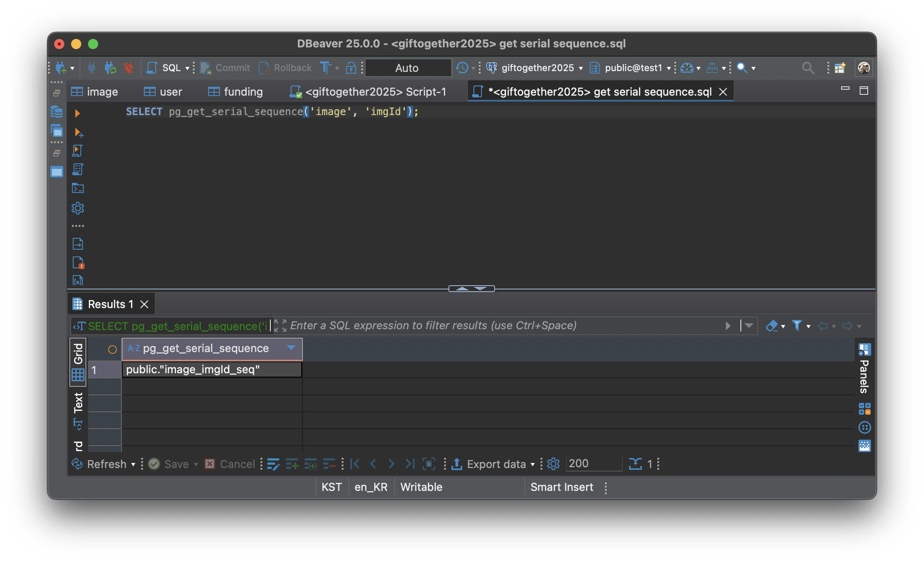This screenshot has width=924, height=562.
Task: Close the Results 1 tab
Action: (x=144, y=304)
